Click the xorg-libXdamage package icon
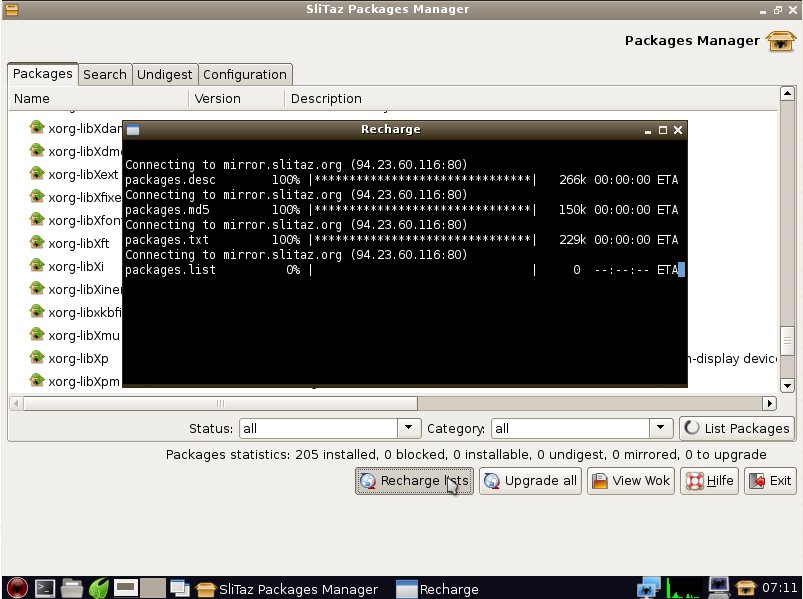This screenshot has height=599, width=803. click(x=37, y=127)
